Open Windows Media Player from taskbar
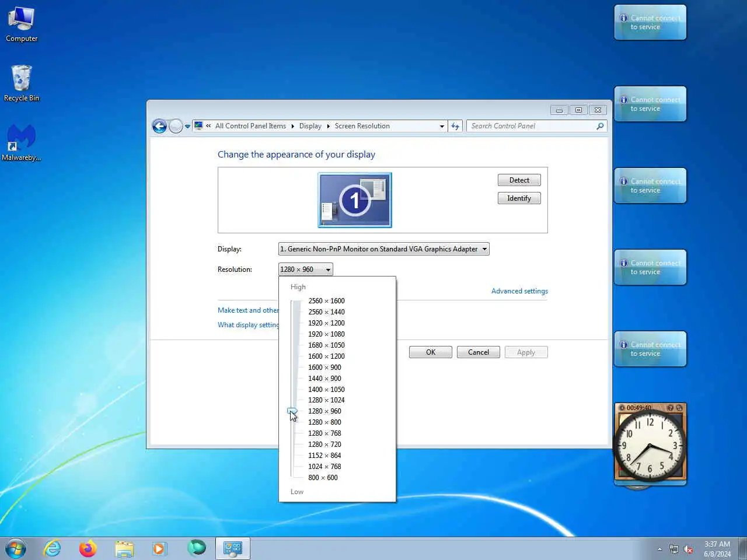 pos(159,549)
